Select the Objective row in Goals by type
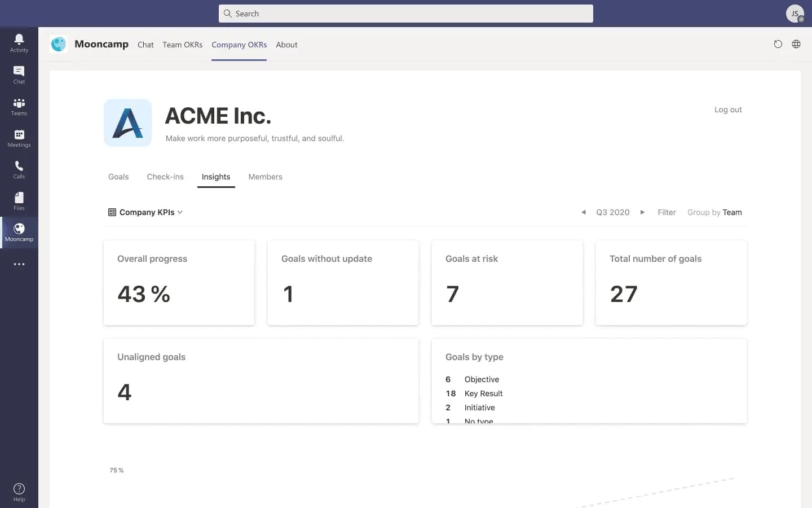 point(473,379)
